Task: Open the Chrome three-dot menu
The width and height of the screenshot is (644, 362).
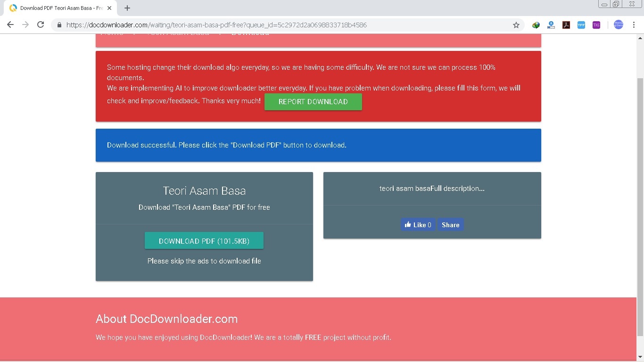Action: [x=634, y=25]
